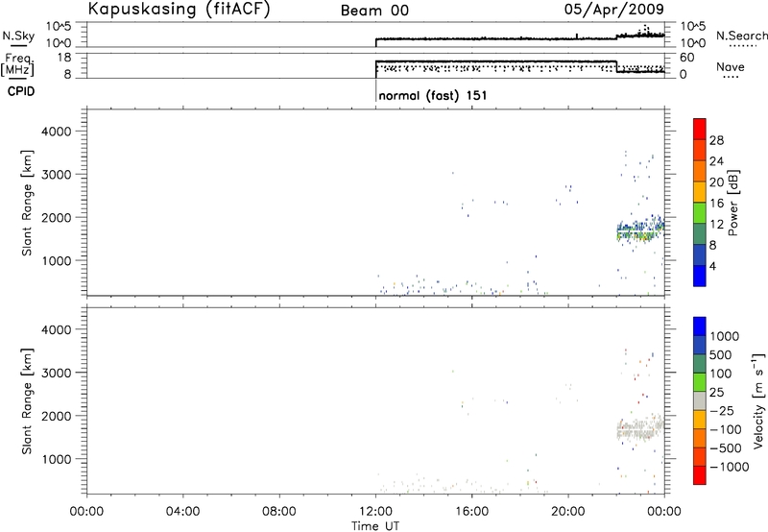Screen dimensions: 768x532
Task: Click the 4 label on Power colorbar
Action: click(712, 267)
